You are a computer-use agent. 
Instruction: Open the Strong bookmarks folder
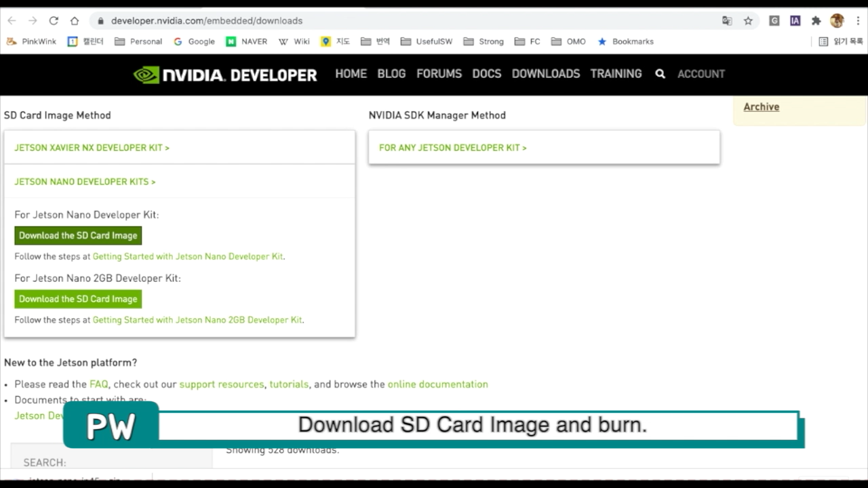(484, 41)
